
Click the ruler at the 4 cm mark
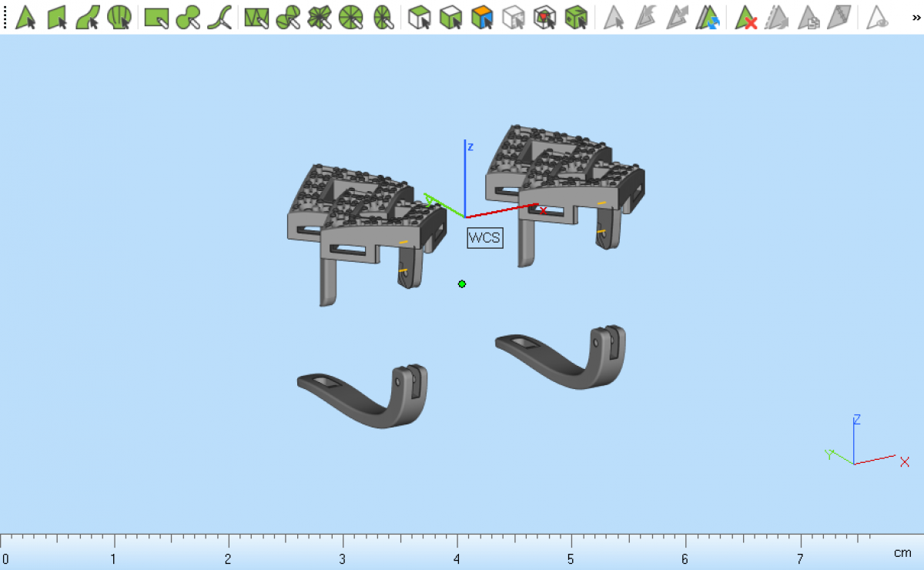coord(457,547)
